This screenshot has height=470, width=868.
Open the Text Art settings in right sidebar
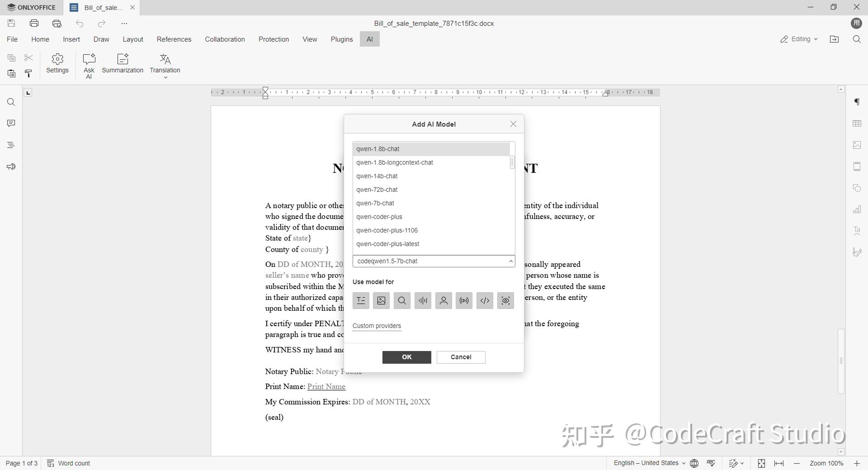coord(857,231)
